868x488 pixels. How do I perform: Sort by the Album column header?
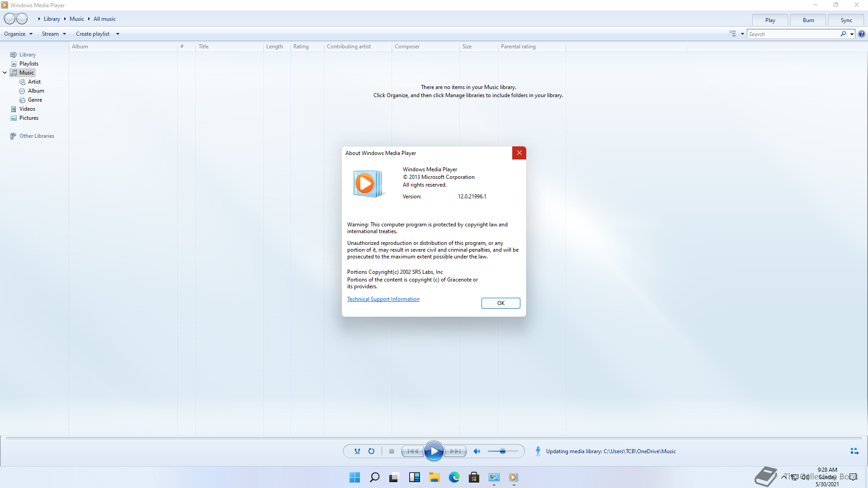click(x=123, y=47)
